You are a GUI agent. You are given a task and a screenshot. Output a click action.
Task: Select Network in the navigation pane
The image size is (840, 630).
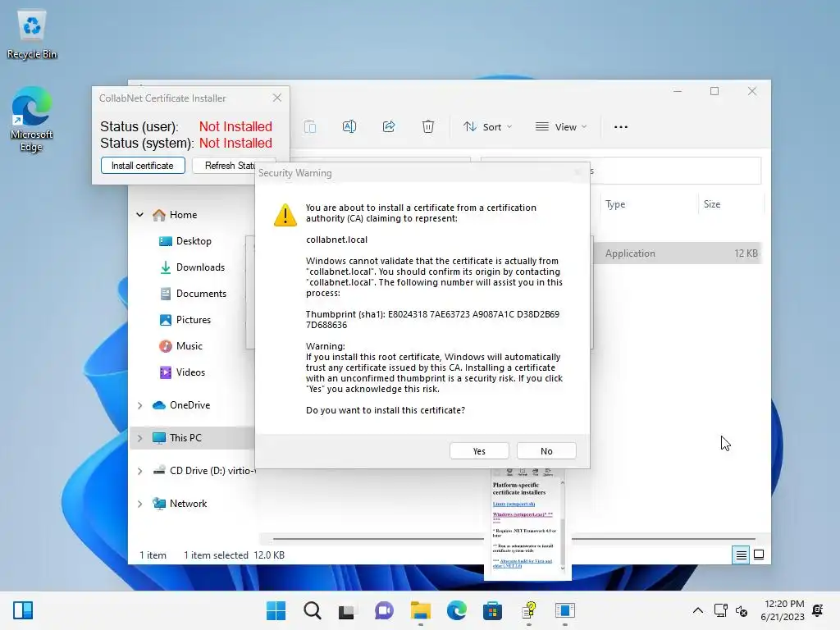coord(188,504)
